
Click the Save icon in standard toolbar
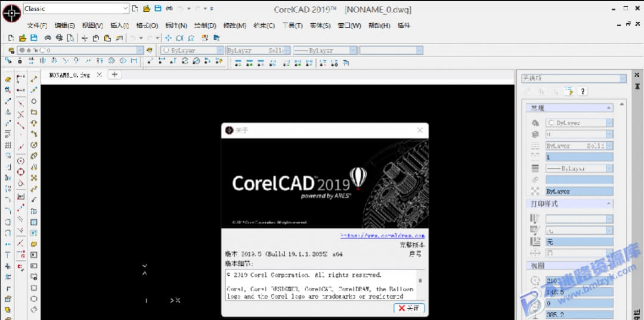[x=33, y=38]
